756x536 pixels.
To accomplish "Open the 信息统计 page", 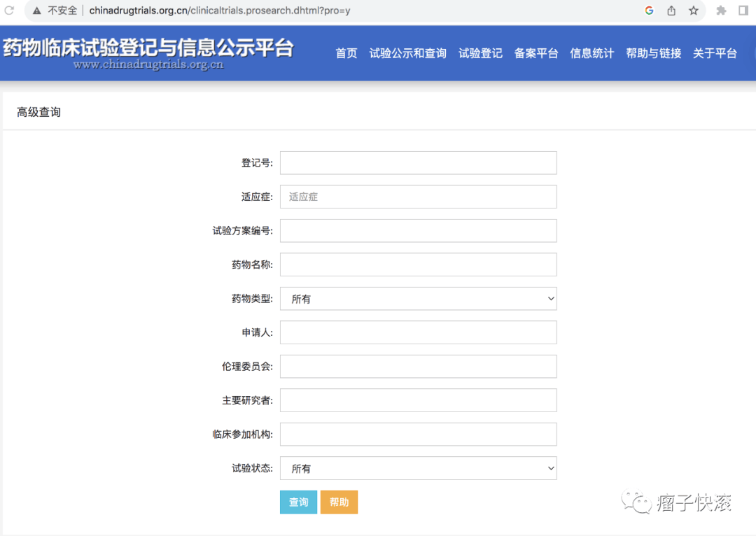I will 591,53.
